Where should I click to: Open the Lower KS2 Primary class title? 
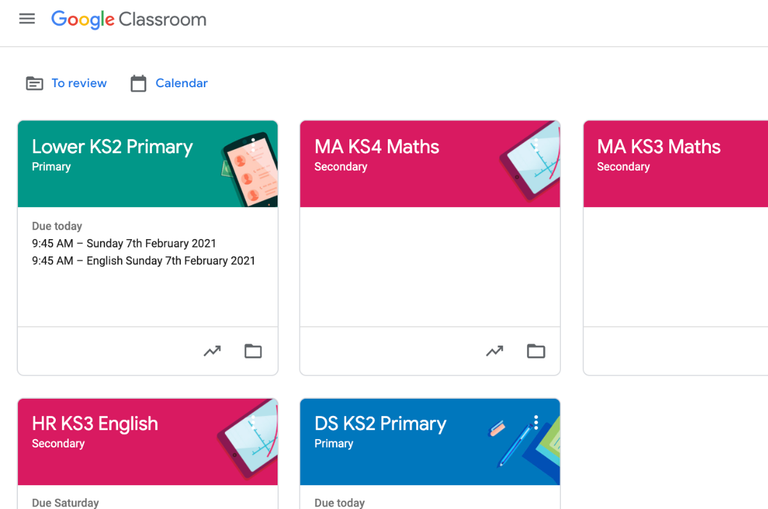[x=112, y=146]
